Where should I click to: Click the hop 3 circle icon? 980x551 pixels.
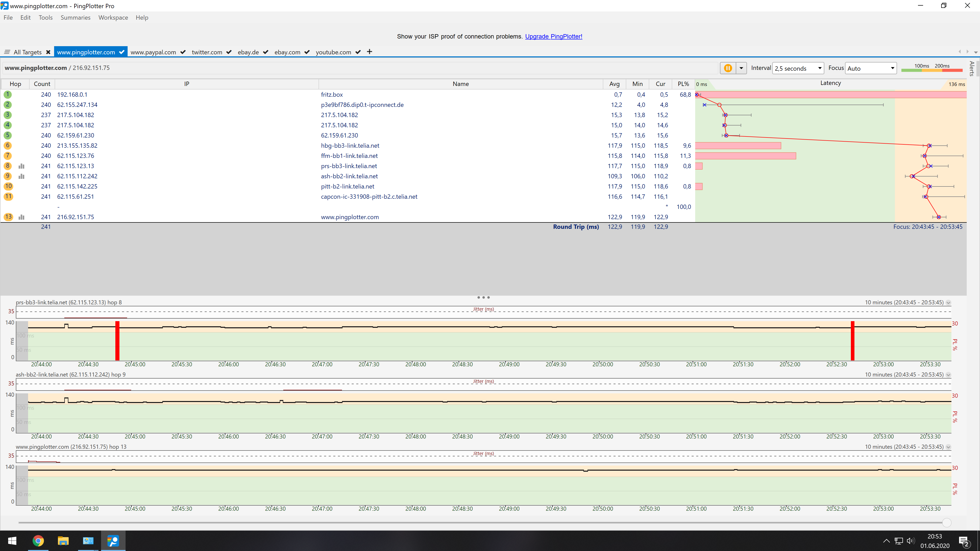click(8, 115)
